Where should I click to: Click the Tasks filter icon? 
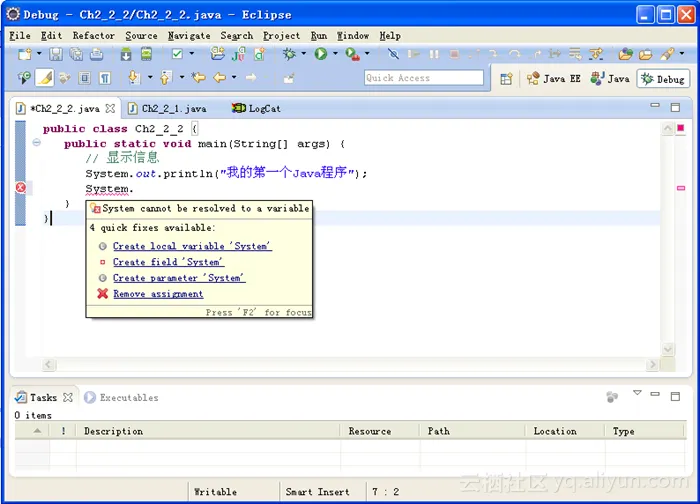(x=612, y=397)
